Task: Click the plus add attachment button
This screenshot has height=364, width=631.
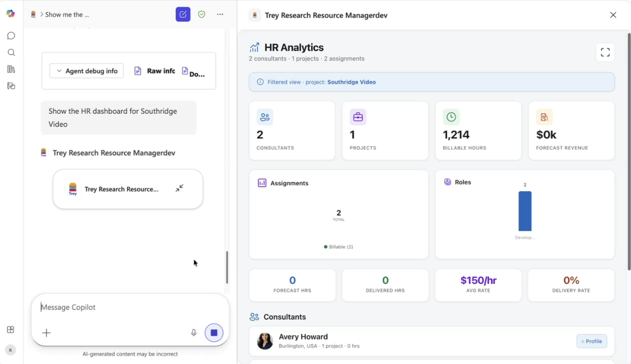Action: 46,333
